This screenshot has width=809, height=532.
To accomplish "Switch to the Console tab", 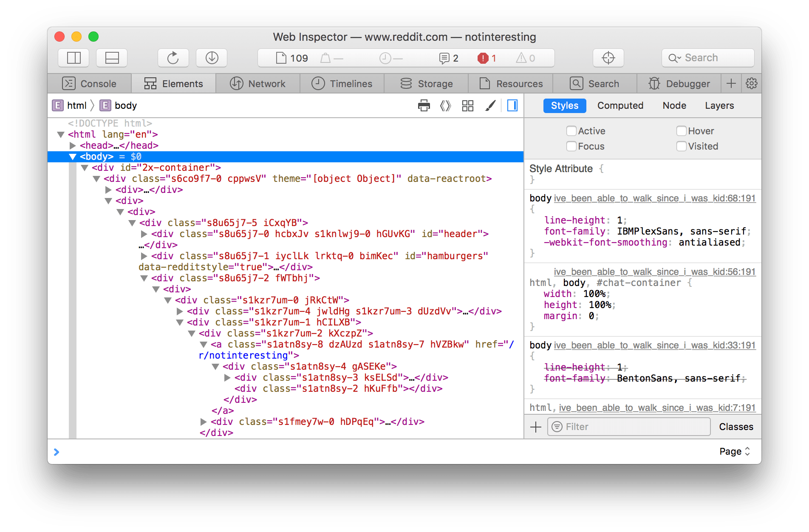I will [90, 84].
